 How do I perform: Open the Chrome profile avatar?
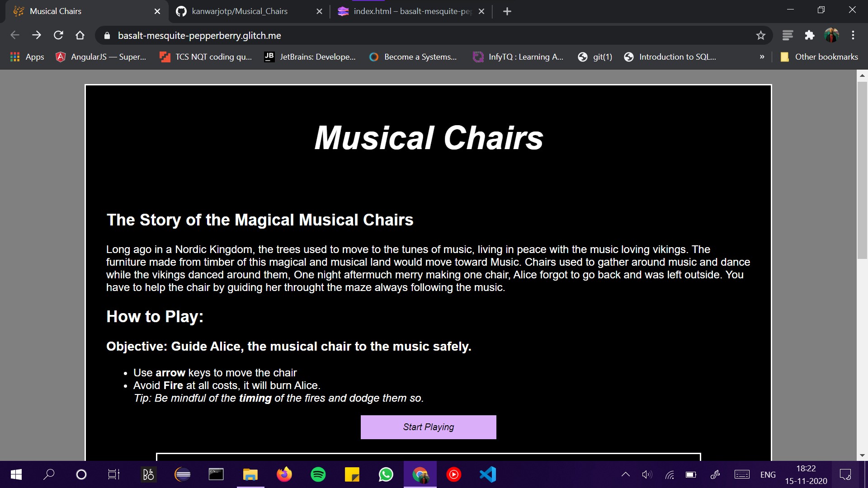tap(831, 35)
